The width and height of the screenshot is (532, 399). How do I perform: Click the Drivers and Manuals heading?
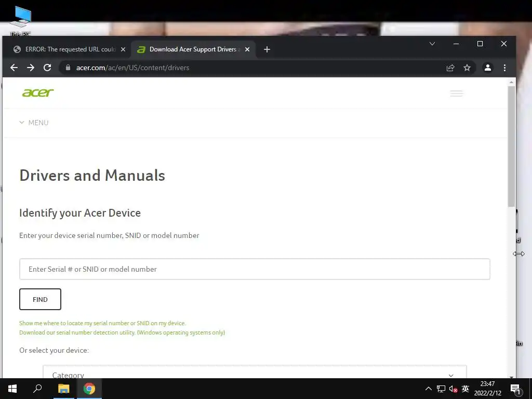pos(92,176)
